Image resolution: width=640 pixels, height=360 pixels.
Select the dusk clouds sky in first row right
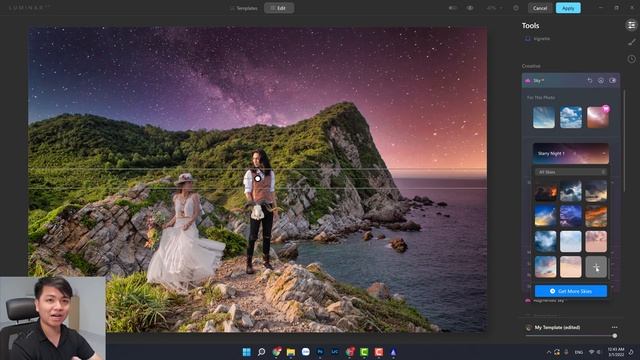click(596, 191)
